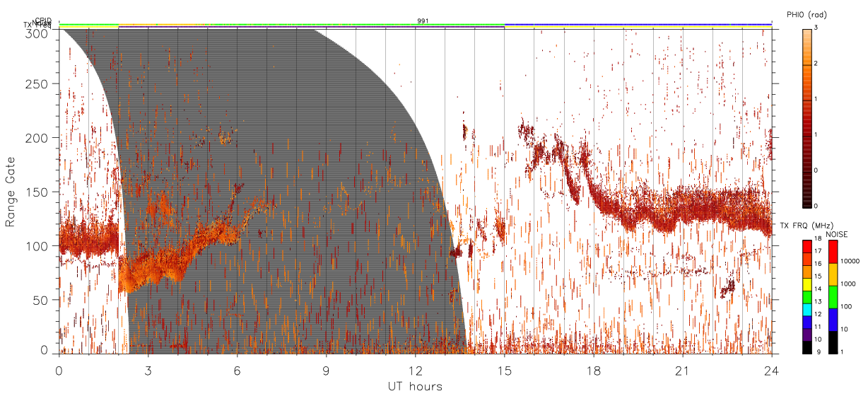Click the purple TX FRQ swatch between 10 and 11
868x401 pixels.
coord(807,335)
